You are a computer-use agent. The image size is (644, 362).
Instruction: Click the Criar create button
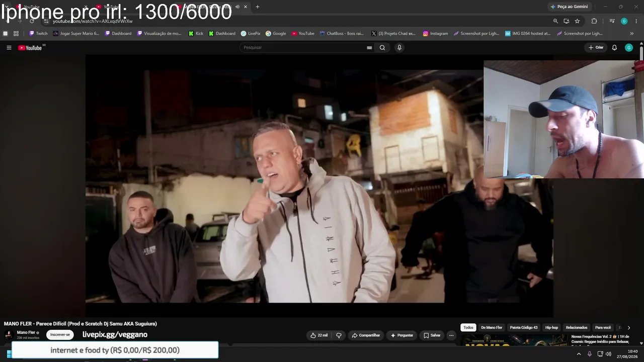coord(596,48)
